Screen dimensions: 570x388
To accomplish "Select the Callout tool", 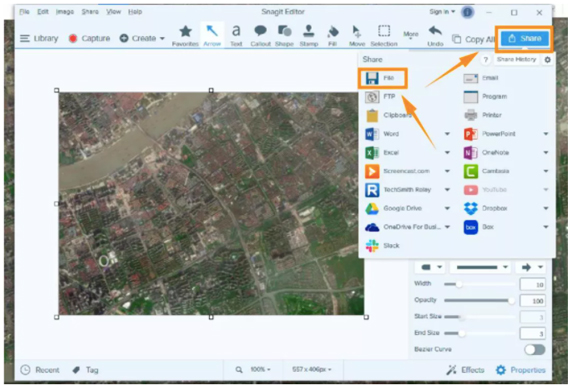I will point(260,36).
